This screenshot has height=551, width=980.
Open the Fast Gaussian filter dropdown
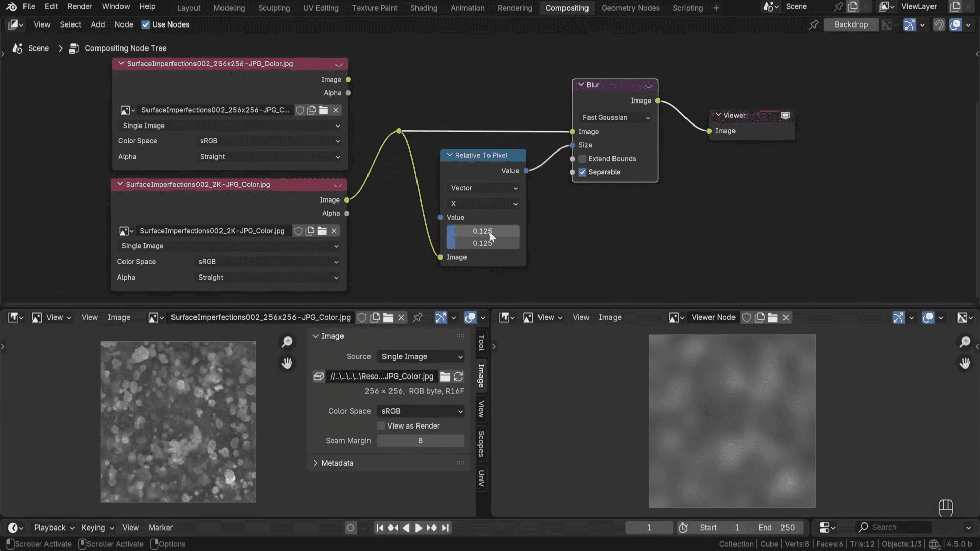pyautogui.click(x=615, y=117)
